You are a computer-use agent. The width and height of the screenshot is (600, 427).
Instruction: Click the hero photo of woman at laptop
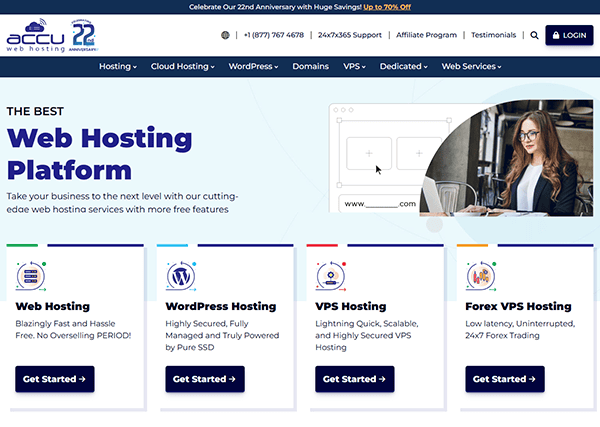(507, 158)
